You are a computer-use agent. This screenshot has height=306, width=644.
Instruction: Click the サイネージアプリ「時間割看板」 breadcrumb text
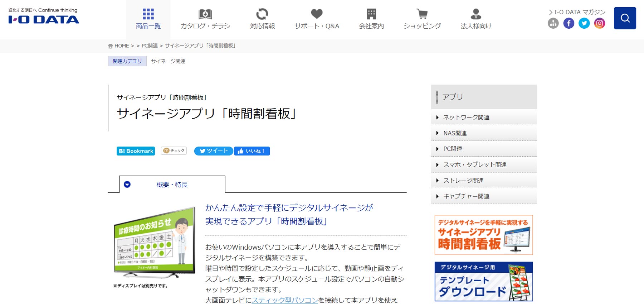click(200, 46)
